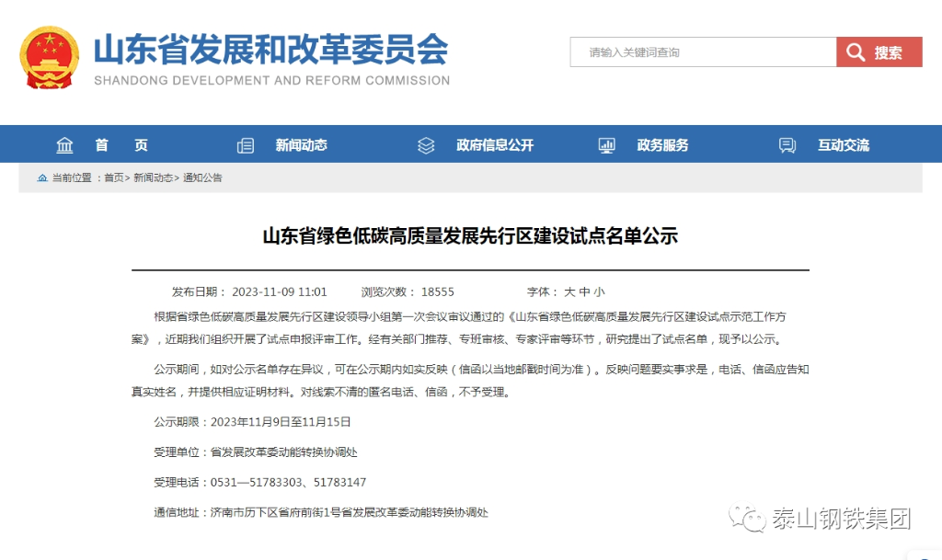Click the document icon beside 新闻动态
Viewport: 942px width, 560px height.
tap(246, 145)
